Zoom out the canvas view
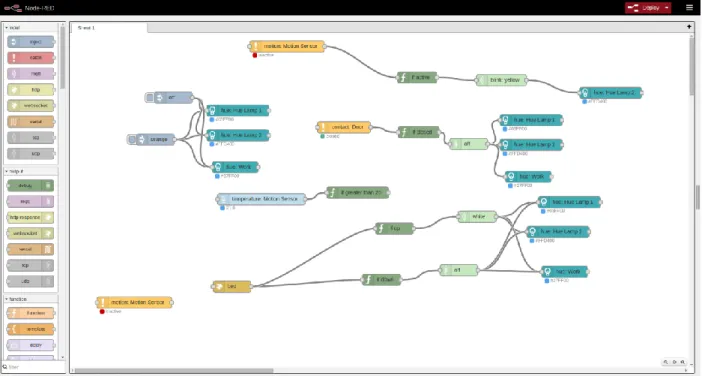The image size is (702, 376). (x=666, y=362)
